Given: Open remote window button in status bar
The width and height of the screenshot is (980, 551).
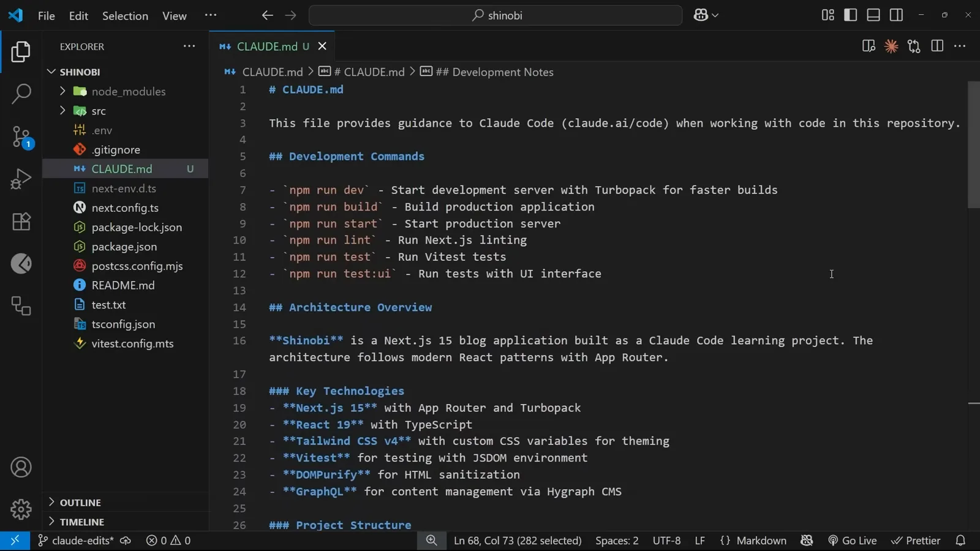Looking at the screenshot, I should [15, 541].
